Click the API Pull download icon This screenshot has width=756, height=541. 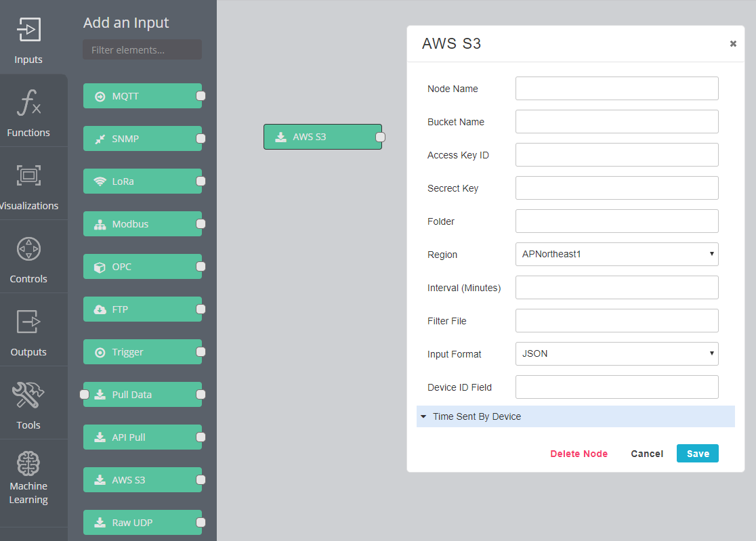coord(100,437)
